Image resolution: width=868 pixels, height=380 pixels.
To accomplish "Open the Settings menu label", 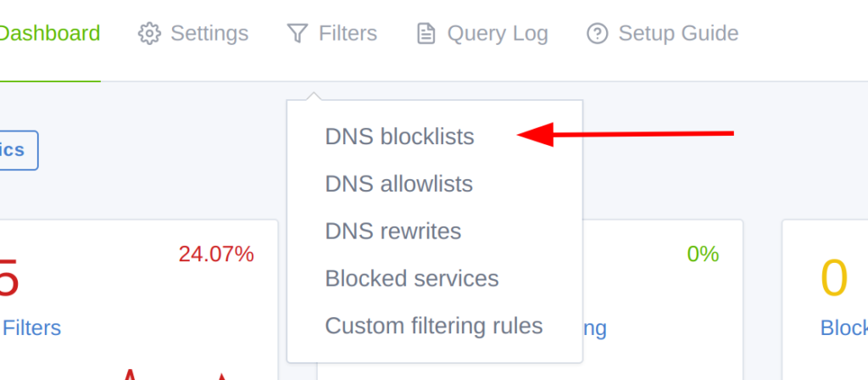I will pos(209,34).
